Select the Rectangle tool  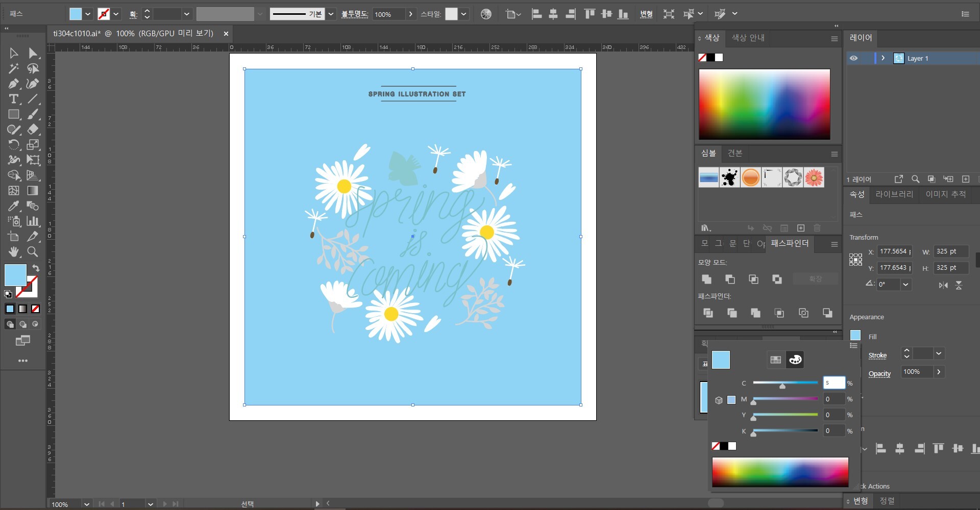click(x=14, y=114)
